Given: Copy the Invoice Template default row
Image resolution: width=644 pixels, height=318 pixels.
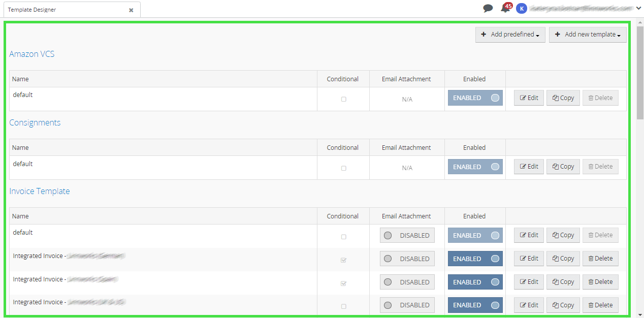Looking at the screenshot, I should pyautogui.click(x=563, y=235).
